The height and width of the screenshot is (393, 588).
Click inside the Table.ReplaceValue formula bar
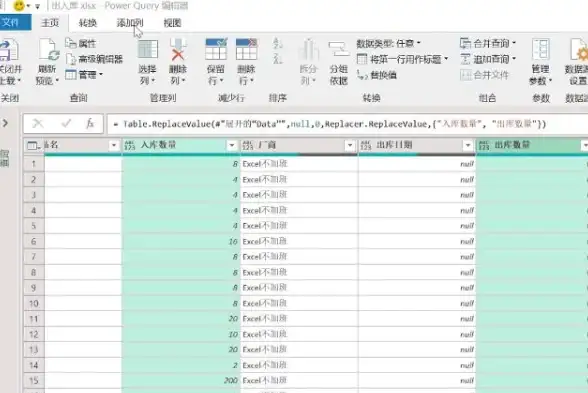[347, 124]
